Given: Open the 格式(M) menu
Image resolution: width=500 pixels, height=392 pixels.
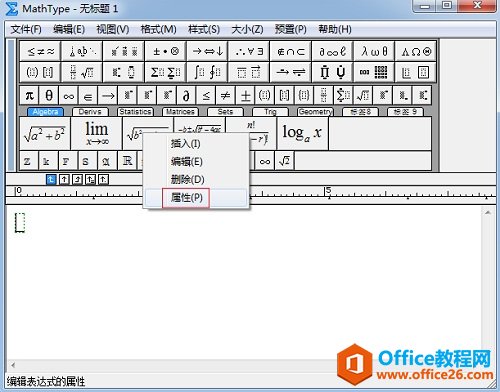Looking at the screenshot, I should pos(158,29).
